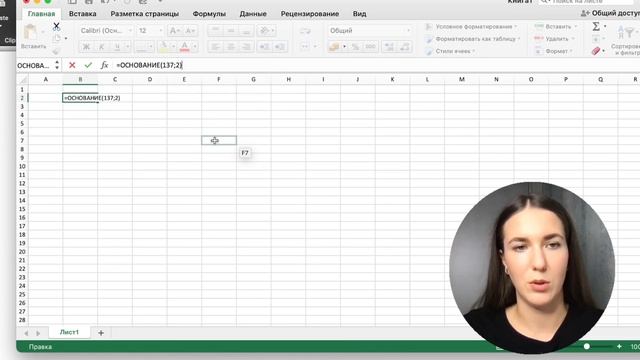
Task: Switch to Главная ribbon tab
Action: [x=41, y=14]
